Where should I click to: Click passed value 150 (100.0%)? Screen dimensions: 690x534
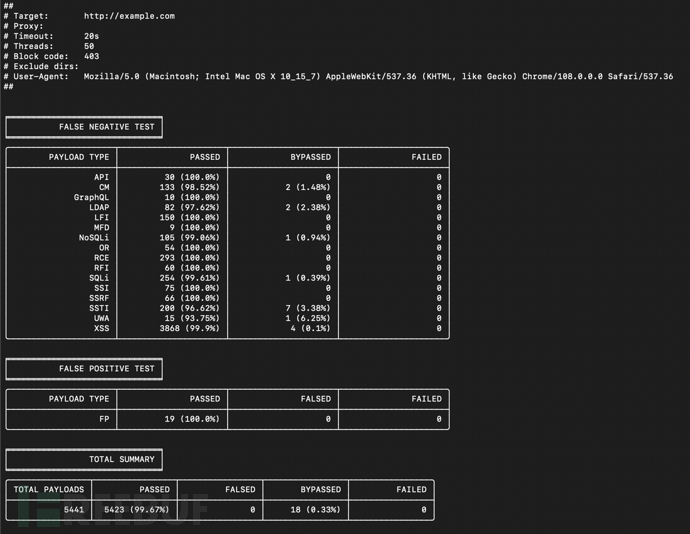pyautogui.click(x=190, y=218)
